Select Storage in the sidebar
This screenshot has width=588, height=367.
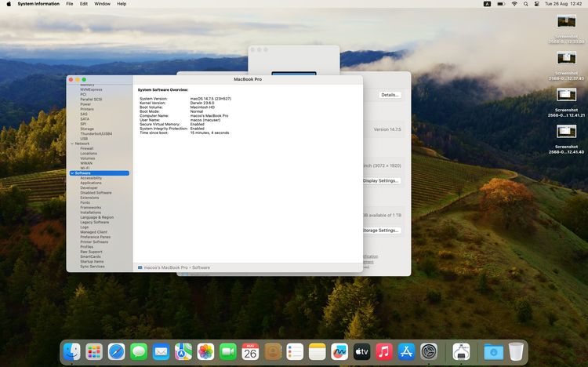point(87,129)
